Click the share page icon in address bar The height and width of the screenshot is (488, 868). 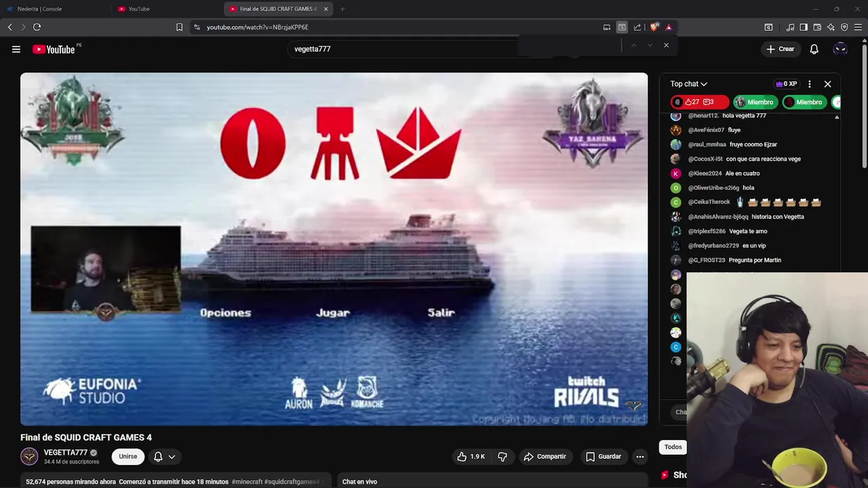tap(637, 27)
